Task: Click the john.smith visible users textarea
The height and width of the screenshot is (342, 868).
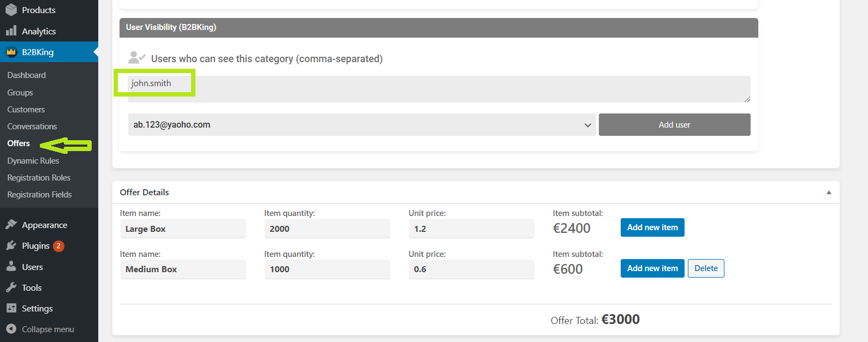Action: click(x=439, y=89)
